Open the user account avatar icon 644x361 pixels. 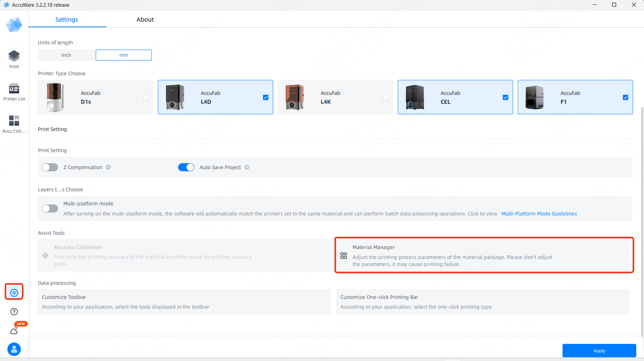[x=14, y=349]
